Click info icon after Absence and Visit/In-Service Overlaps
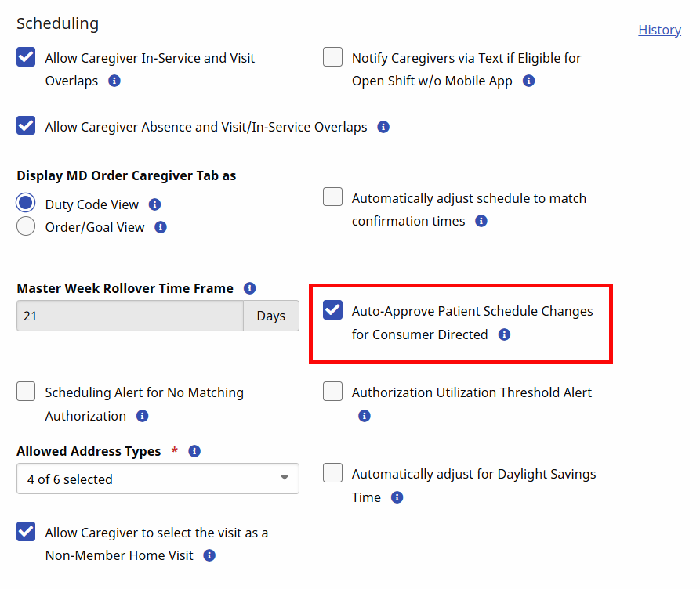This screenshot has width=700, height=589. pos(383,127)
